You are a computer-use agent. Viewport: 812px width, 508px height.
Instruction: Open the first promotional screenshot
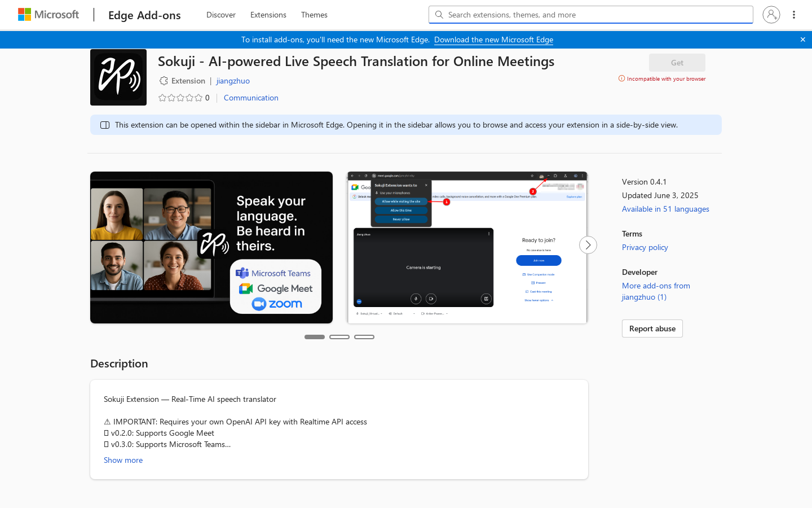click(211, 247)
